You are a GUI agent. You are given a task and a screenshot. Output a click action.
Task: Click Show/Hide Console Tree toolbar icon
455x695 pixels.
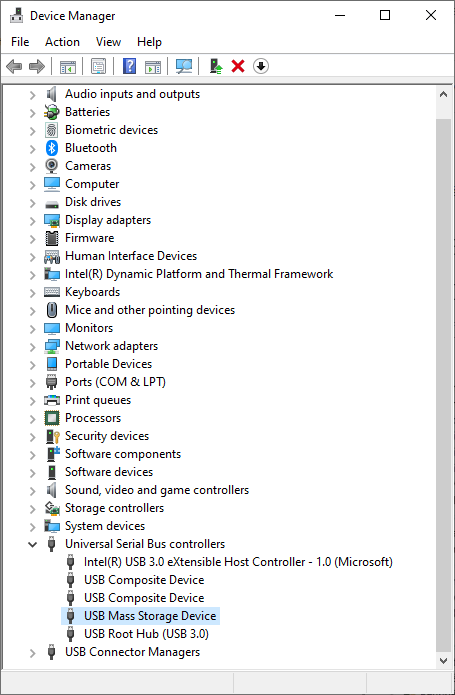point(68,66)
